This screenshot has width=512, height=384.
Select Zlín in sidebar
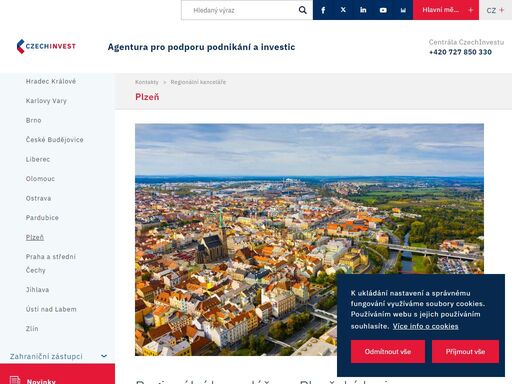click(32, 328)
